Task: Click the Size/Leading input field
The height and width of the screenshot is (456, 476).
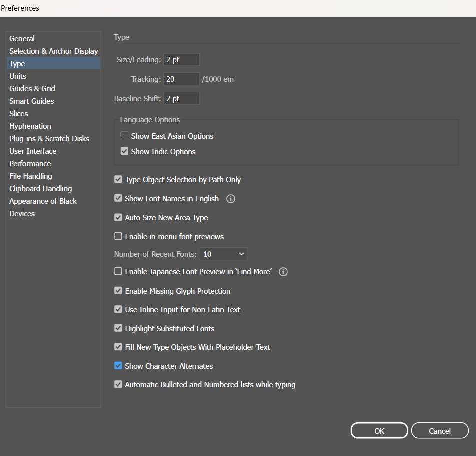Action: (181, 60)
